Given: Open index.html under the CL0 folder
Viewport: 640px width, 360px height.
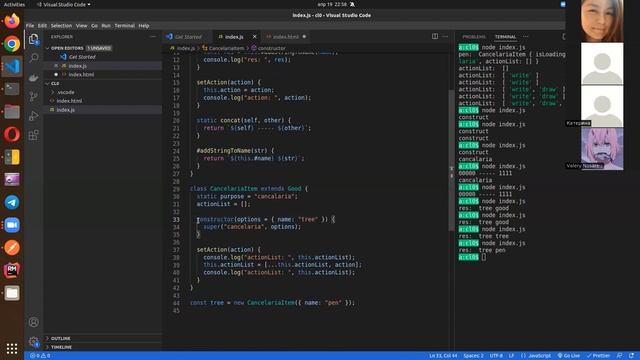Looking at the screenshot, I should click(x=103, y=101).
